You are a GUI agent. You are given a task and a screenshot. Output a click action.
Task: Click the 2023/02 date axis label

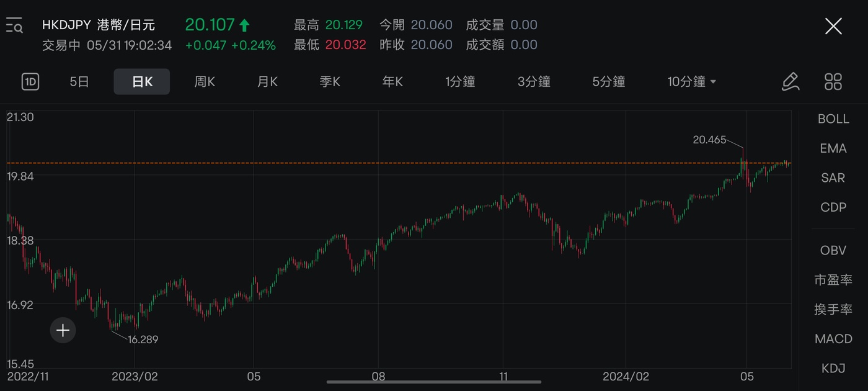pos(134,376)
